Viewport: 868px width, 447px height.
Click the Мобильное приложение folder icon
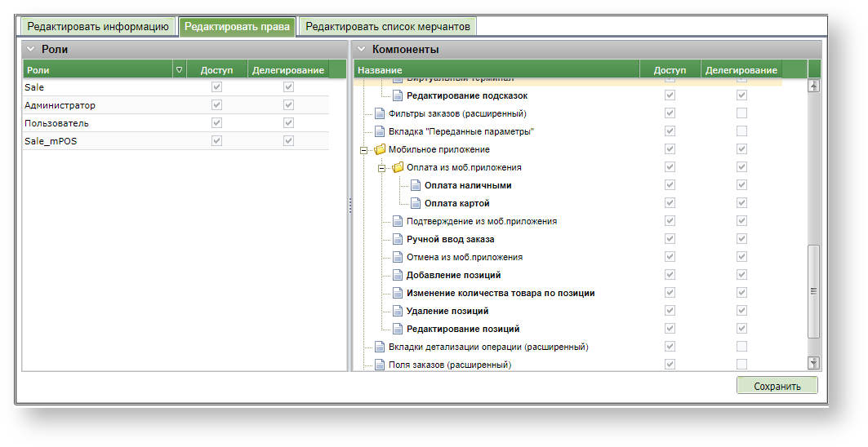point(380,150)
